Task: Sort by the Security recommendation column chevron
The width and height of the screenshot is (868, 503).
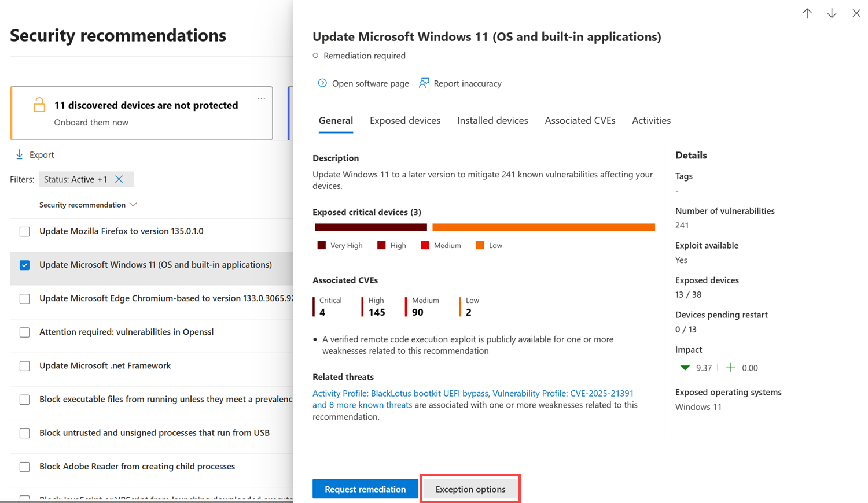Action: pyautogui.click(x=133, y=205)
